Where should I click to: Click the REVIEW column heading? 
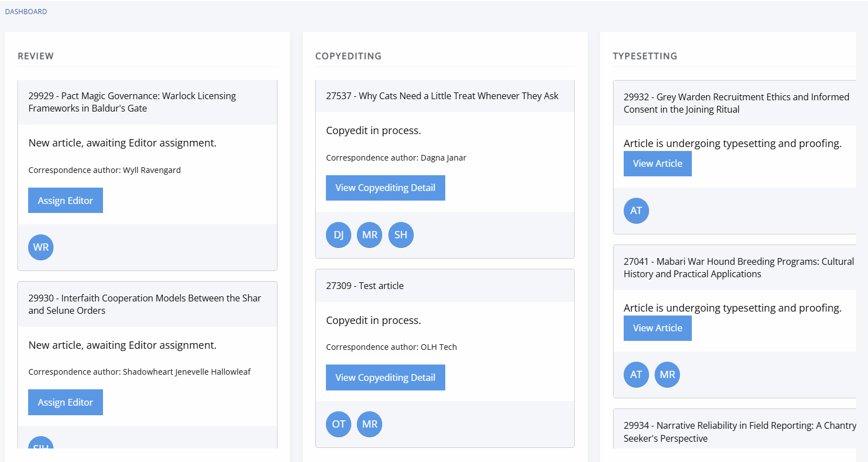point(35,56)
